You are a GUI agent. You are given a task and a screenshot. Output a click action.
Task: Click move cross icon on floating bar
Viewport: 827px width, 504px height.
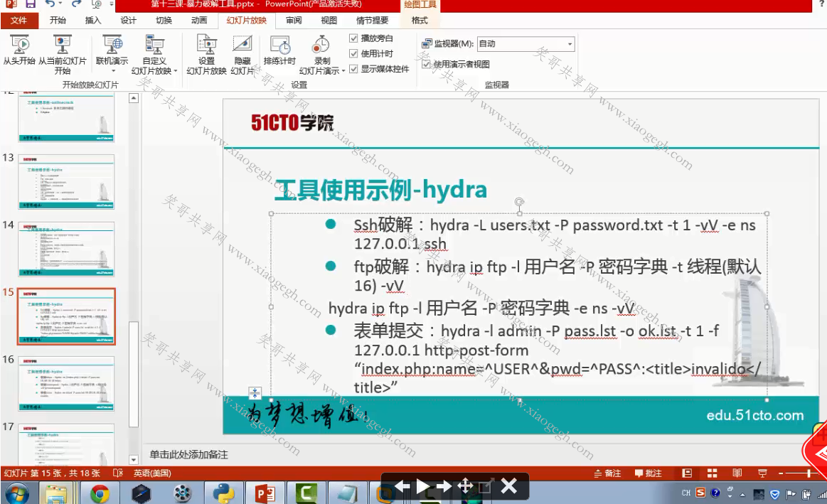click(465, 486)
